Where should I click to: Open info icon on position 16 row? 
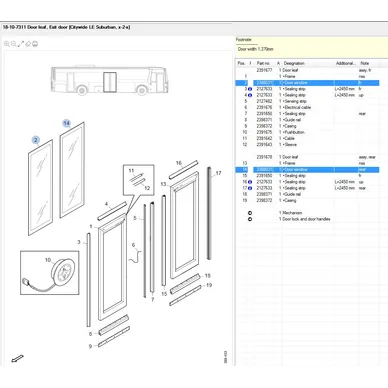tap(250, 182)
